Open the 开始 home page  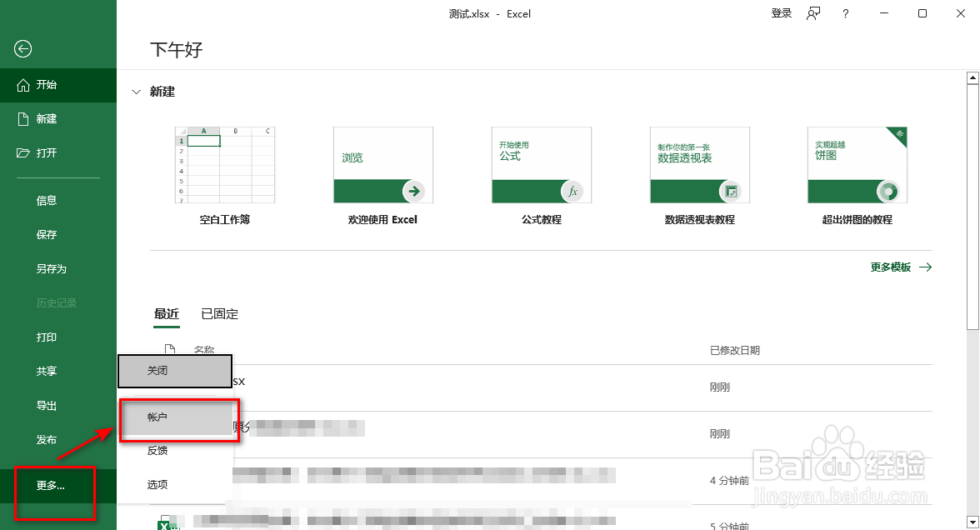pos(58,85)
